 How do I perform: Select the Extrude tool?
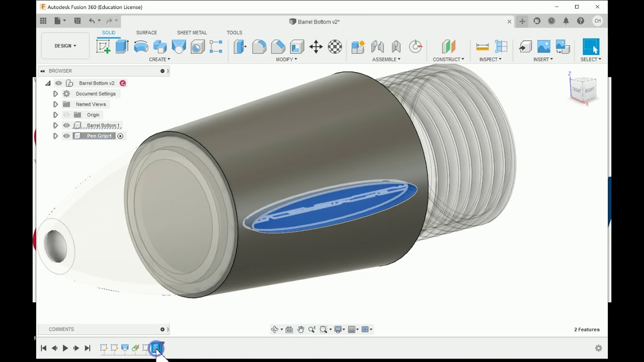pyautogui.click(x=122, y=47)
